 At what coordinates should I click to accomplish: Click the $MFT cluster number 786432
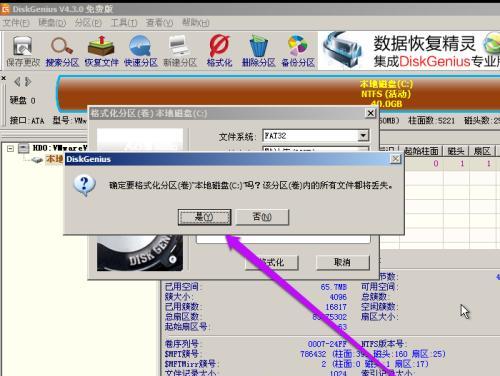coord(313,354)
